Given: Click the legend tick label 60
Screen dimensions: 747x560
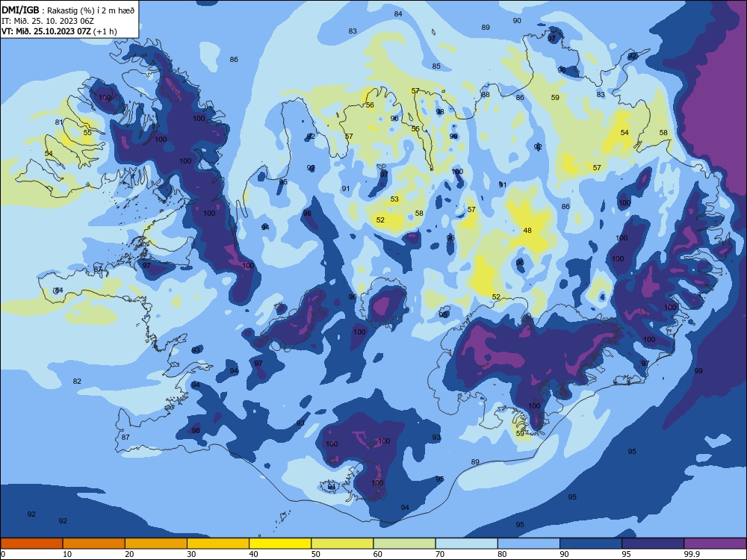Looking at the screenshot, I should pos(378,554).
